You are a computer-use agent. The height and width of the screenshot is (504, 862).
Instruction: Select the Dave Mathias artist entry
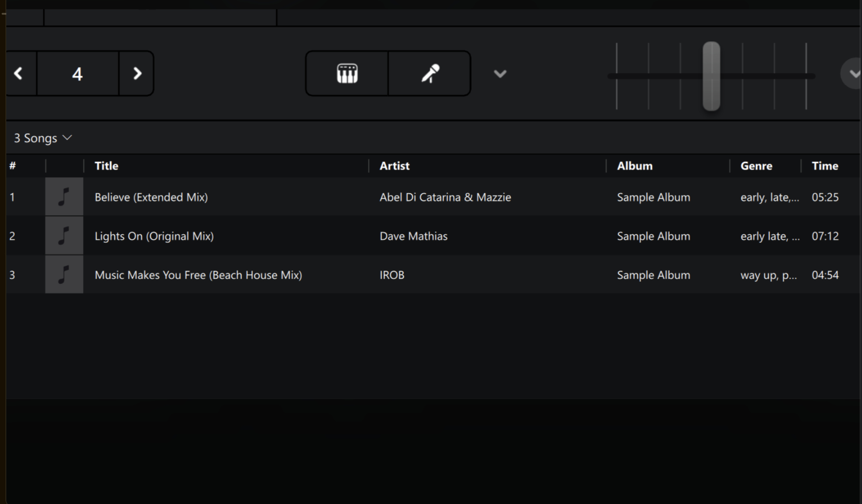[x=413, y=236]
